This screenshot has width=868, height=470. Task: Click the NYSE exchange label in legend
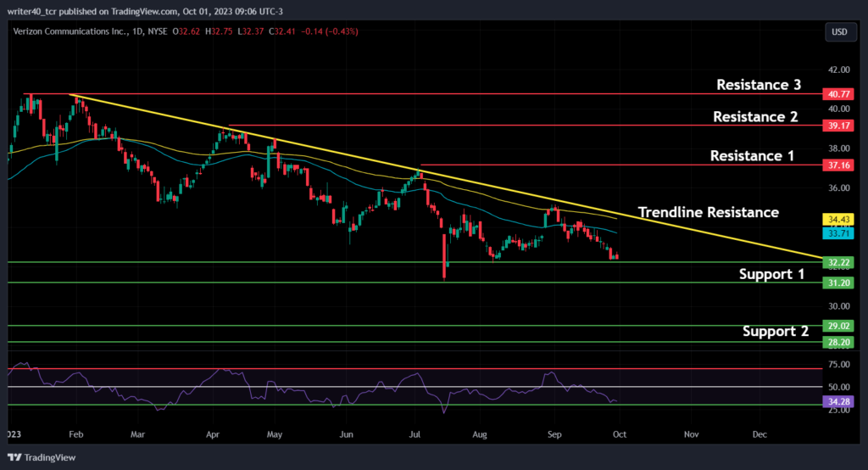pyautogui.click(x=157, y=31)
